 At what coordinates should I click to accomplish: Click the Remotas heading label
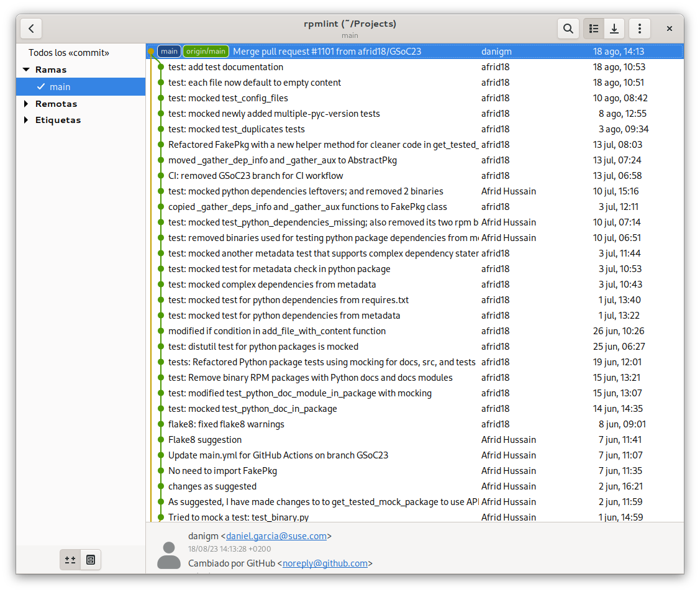coord(57,104)
